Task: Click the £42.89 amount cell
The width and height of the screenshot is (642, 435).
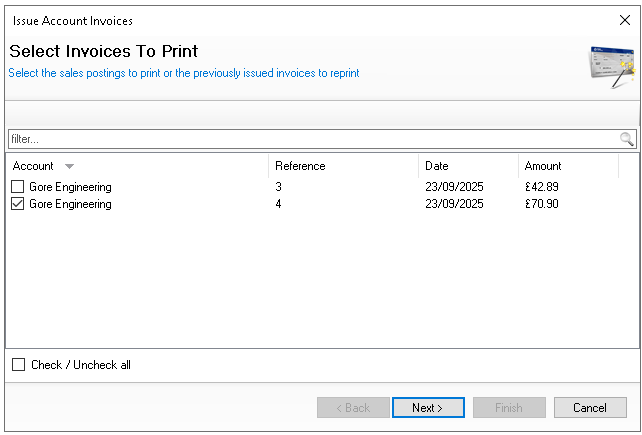Action: tap(543, 187)
